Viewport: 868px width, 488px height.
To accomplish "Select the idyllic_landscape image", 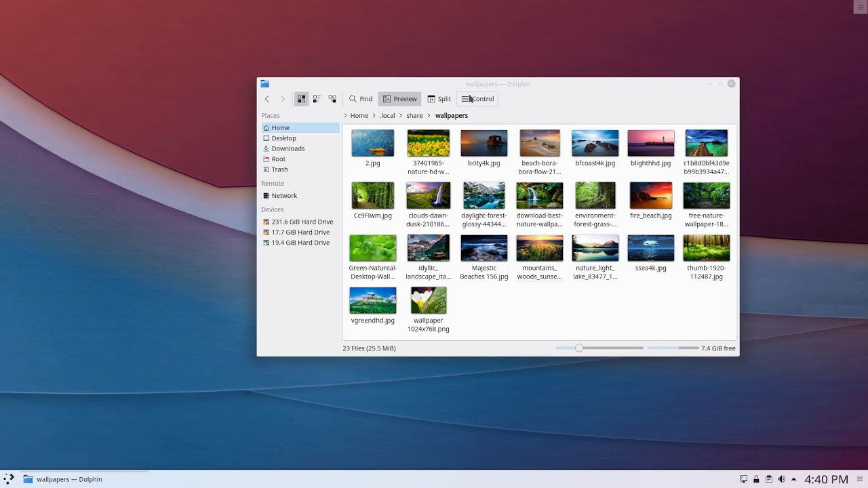I will point(429,248).
